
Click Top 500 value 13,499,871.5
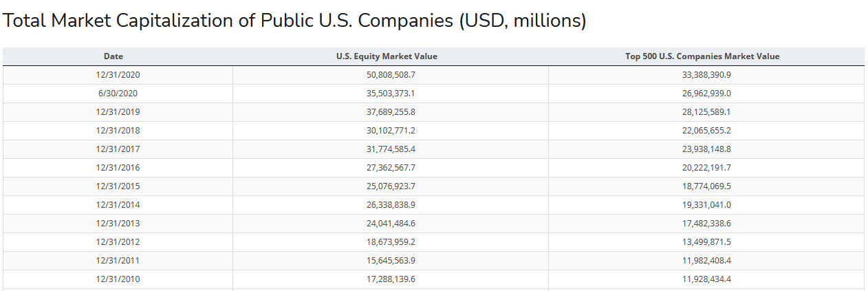tap(706, 242)
